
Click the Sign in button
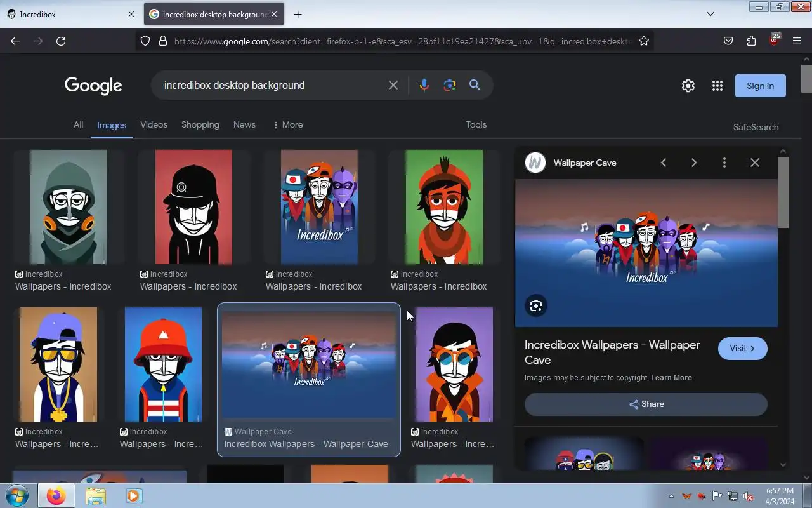click(x=760, y=86)
